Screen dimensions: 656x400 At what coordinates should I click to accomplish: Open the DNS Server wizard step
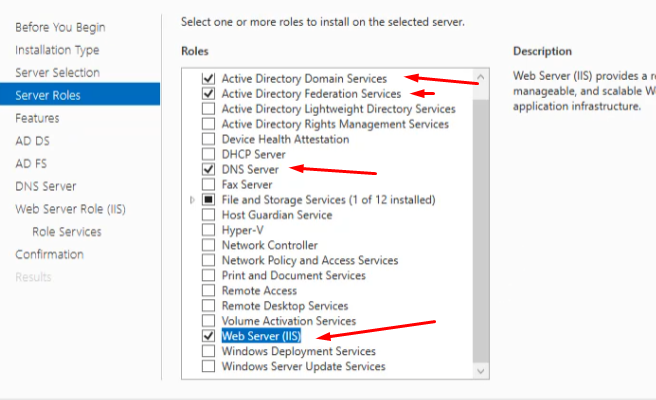click(x=46, y=186)
